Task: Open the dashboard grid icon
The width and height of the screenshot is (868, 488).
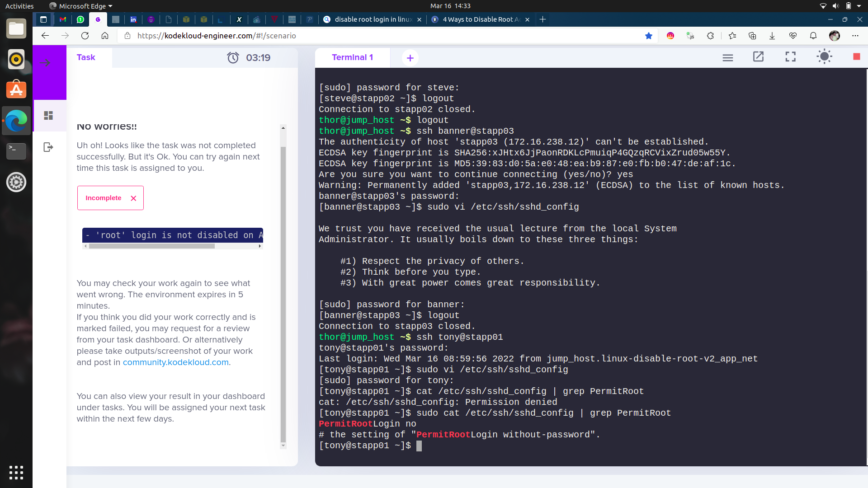Action: coord(48,116)
